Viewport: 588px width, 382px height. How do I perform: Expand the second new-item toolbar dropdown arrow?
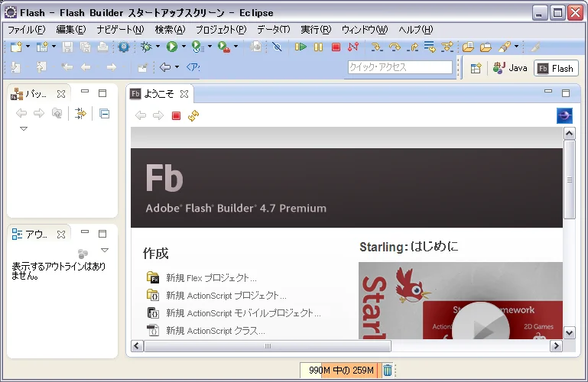click(54, 47)
